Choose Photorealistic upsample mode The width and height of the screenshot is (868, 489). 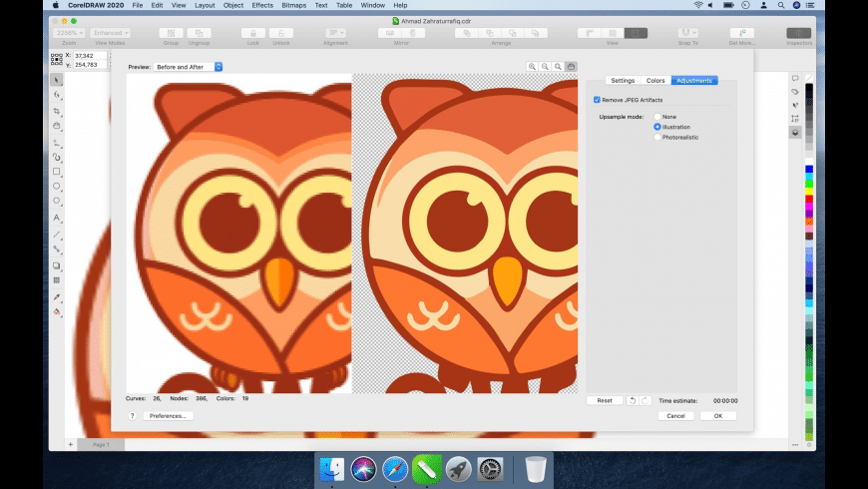pos(656,137)
